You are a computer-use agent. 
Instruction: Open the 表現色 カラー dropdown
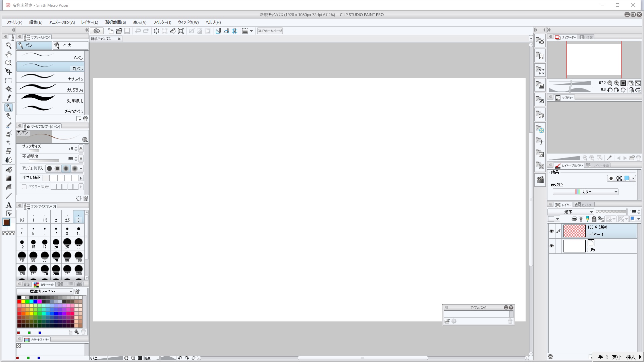point(585,192)
